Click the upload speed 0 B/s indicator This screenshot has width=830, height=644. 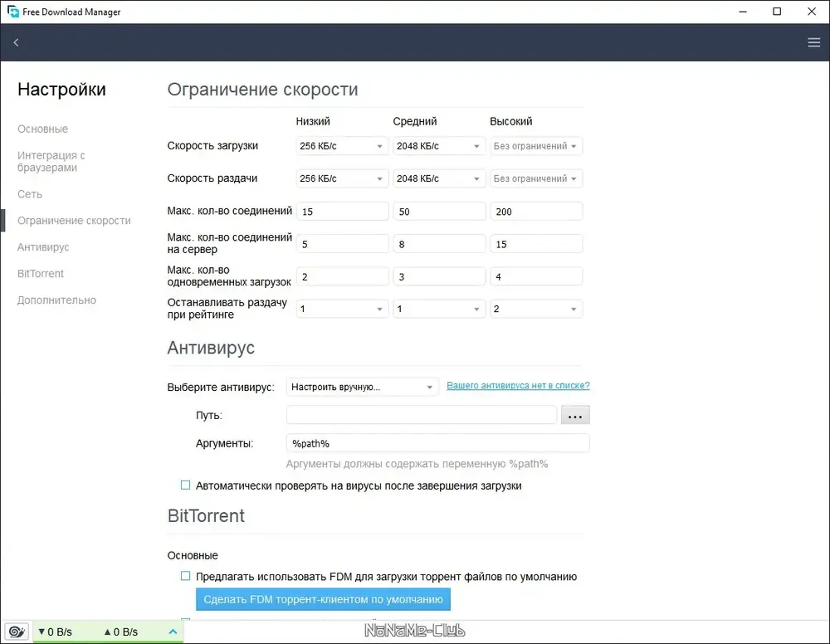point(120,632)
